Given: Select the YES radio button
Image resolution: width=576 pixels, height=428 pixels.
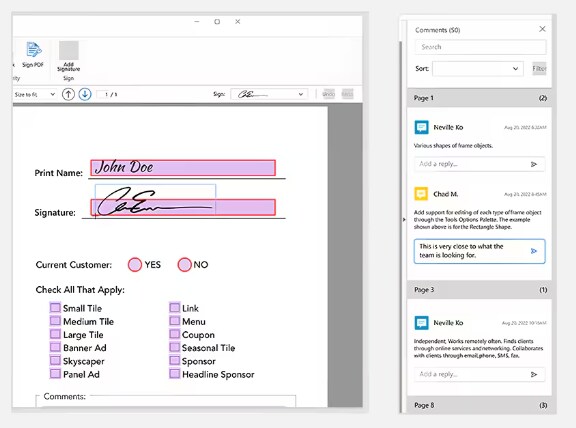Looking at the screenshot, I should pos(135,265).
